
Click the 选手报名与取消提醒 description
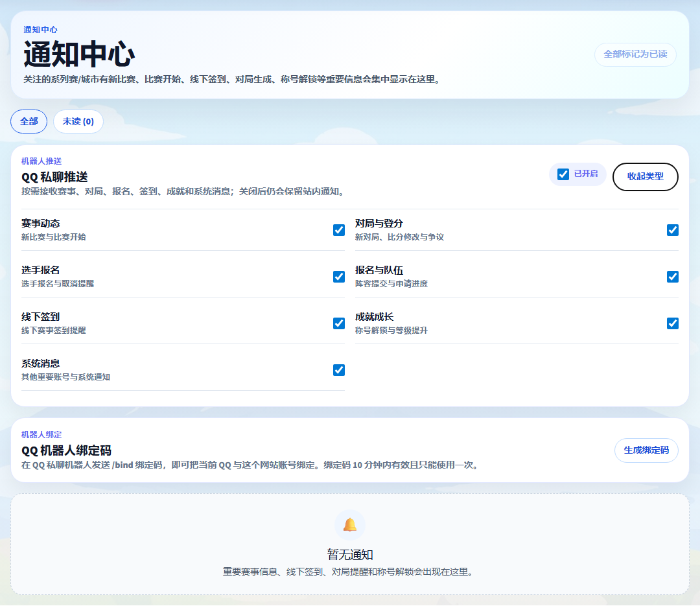pyautogui.click(x=58, y=284)
